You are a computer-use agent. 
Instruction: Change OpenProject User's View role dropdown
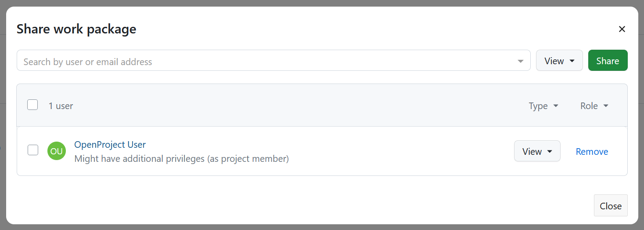pyautogui.click(x=536, y=151)
